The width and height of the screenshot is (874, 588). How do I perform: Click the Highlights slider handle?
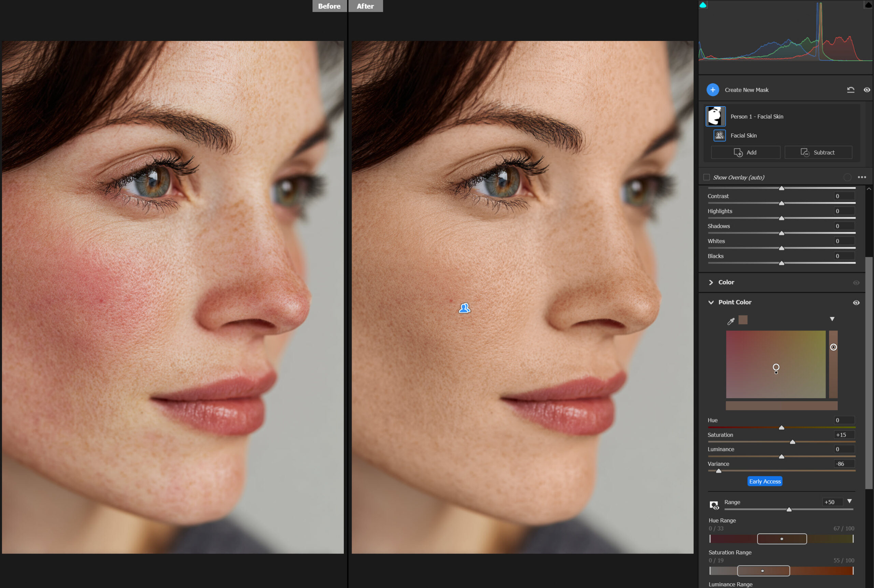pos(781,218)
